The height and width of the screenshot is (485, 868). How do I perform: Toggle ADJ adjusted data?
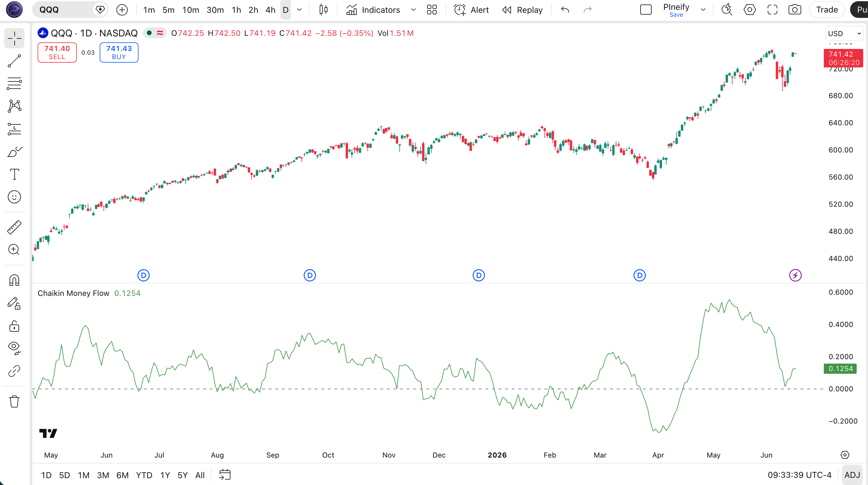pyautogui.click(x=852, y=475)
